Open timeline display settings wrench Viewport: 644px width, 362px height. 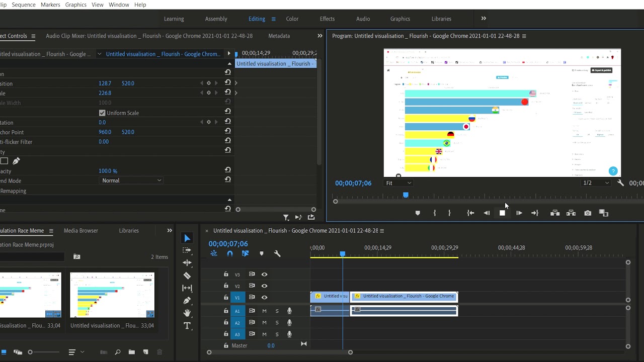[x=277, y=253]
